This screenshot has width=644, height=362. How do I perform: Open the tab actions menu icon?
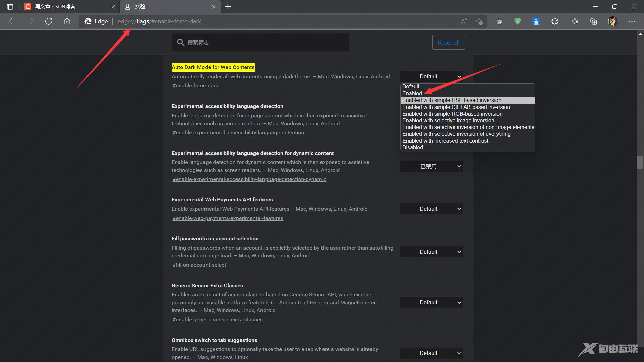(10, 7)
